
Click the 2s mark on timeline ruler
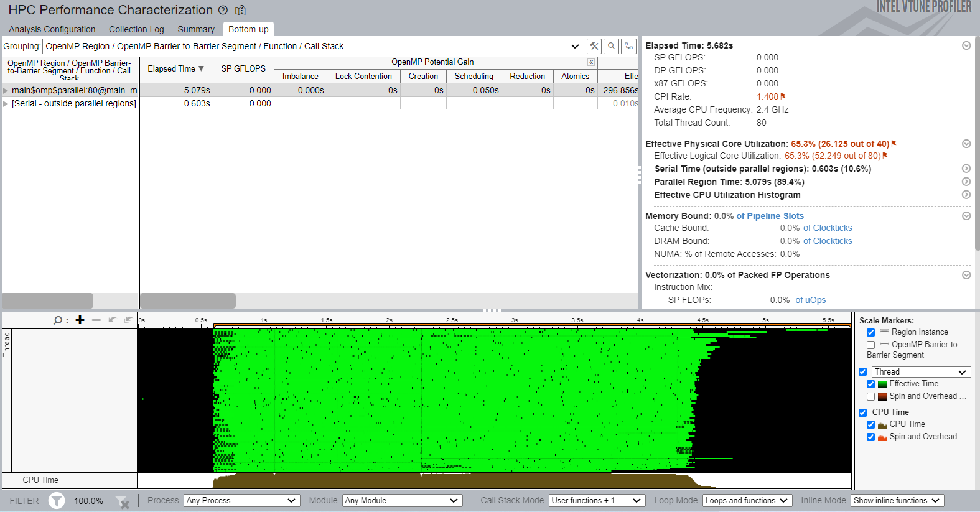click(x=389, y=320)
